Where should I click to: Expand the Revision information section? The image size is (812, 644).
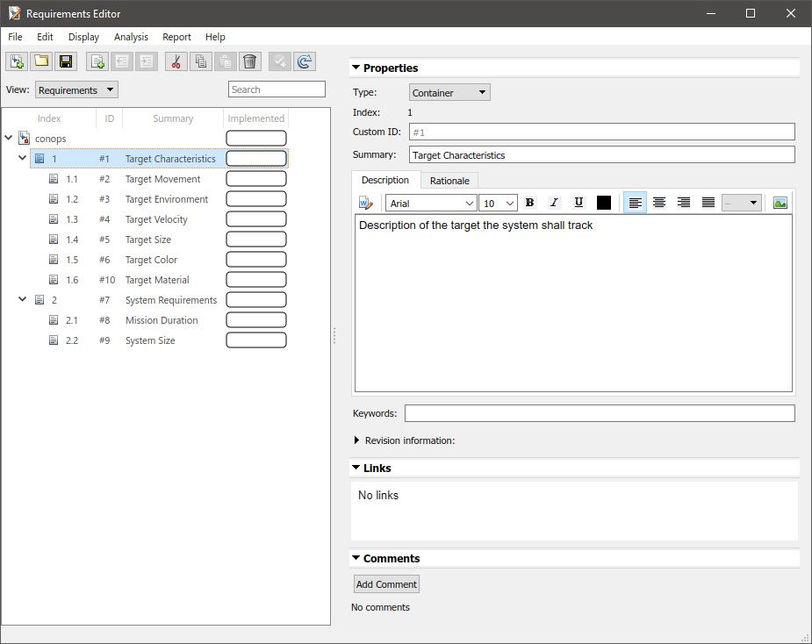[358, 440]
